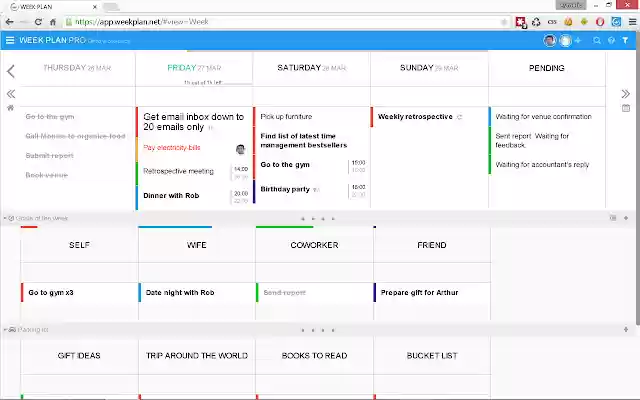Bookmark the page with the star icon

[504, 22]
